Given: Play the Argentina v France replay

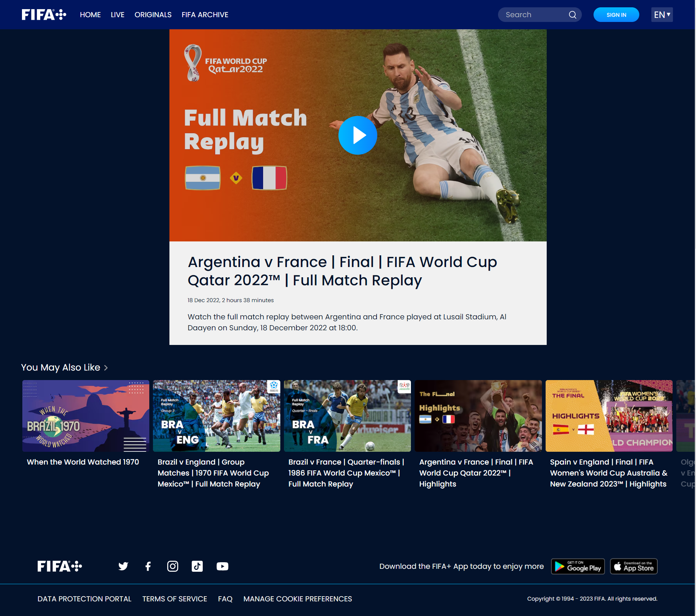Looking at the screenshot, I should coord(358,135).
